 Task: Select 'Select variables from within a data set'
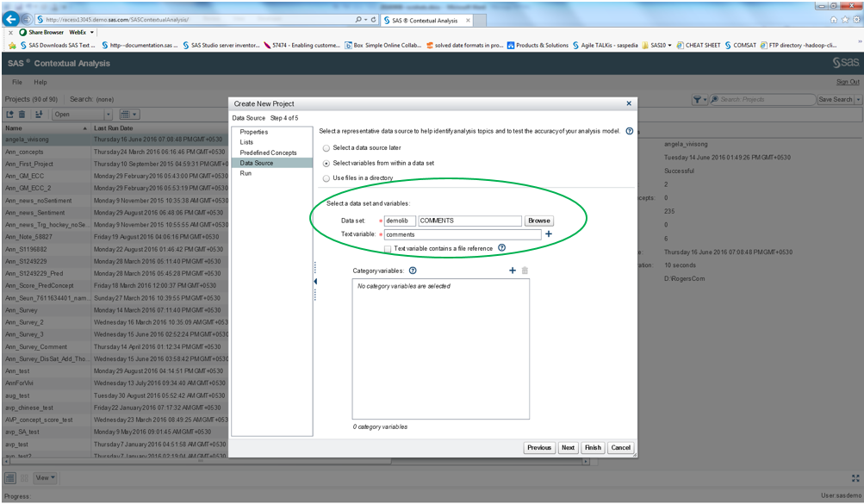[x=326, y=164]
